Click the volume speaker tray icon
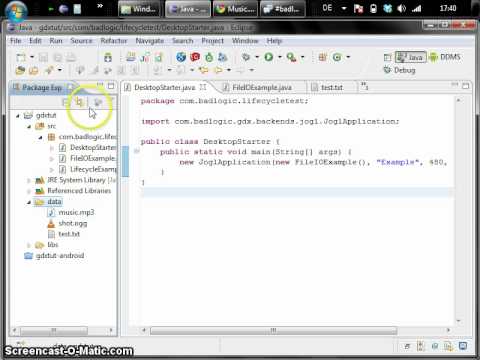The height and width of the screenshot is (360, 480). 402,8
